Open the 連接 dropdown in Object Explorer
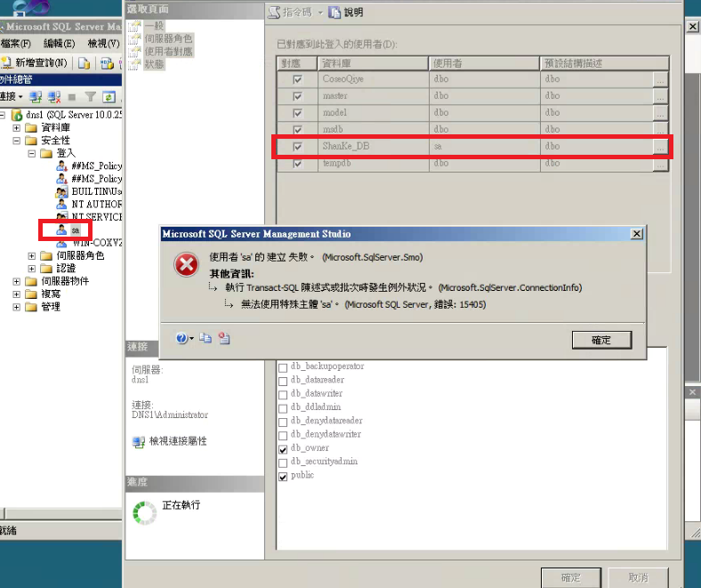Image resolution: width=701 pixels, height=588 pixels. pos(12,96)
